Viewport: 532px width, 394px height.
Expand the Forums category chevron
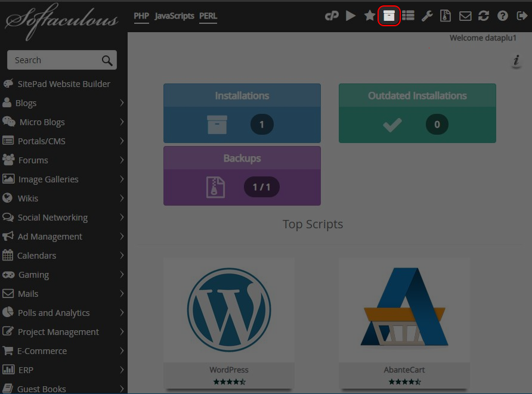[122, 160]
